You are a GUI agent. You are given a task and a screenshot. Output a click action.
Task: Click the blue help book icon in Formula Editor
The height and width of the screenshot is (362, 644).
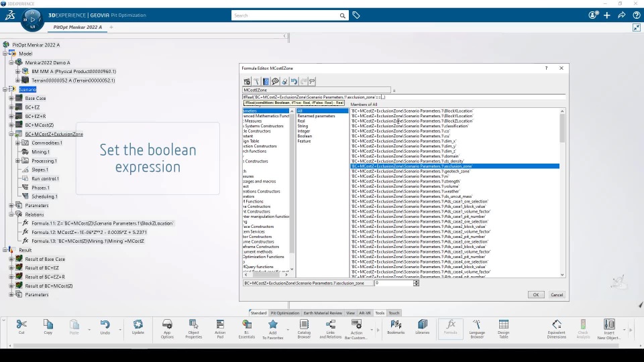click(x=266, y=81)
